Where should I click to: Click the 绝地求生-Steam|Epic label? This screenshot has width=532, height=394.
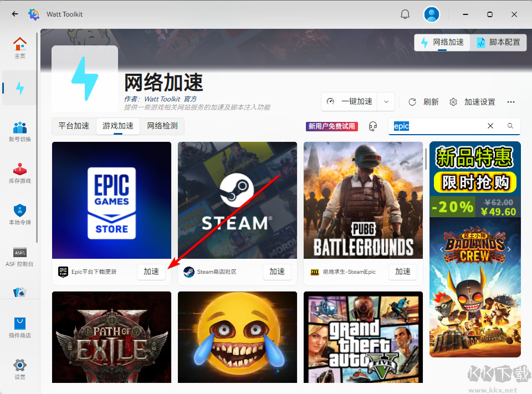tap(350, 272)
